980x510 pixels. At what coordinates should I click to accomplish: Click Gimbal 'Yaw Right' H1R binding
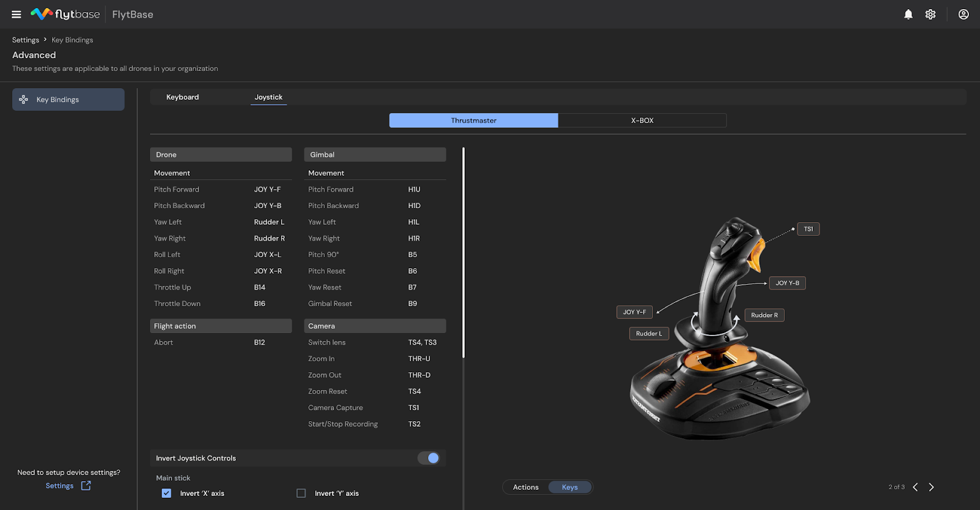tap(414, 239)
